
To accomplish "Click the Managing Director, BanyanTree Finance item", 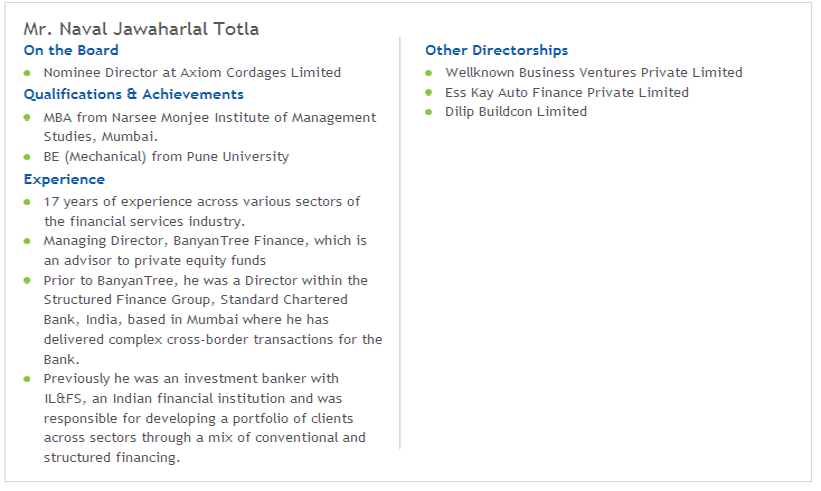I will click(205, 250).
